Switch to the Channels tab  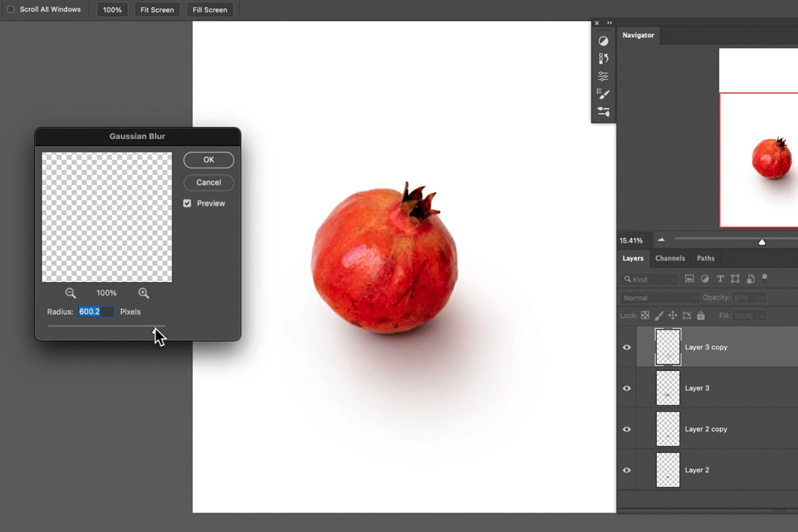point(670,258)
